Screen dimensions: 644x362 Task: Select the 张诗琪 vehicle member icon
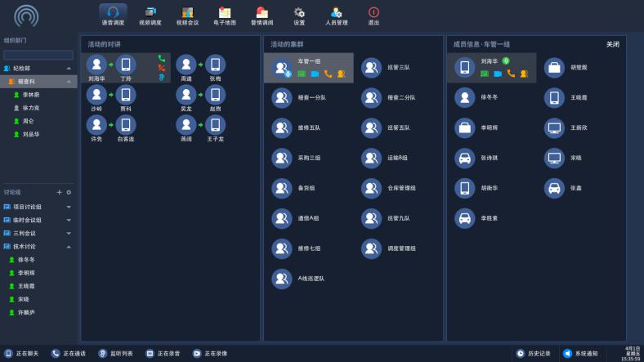pyautogui.click(x=464, y=159)
